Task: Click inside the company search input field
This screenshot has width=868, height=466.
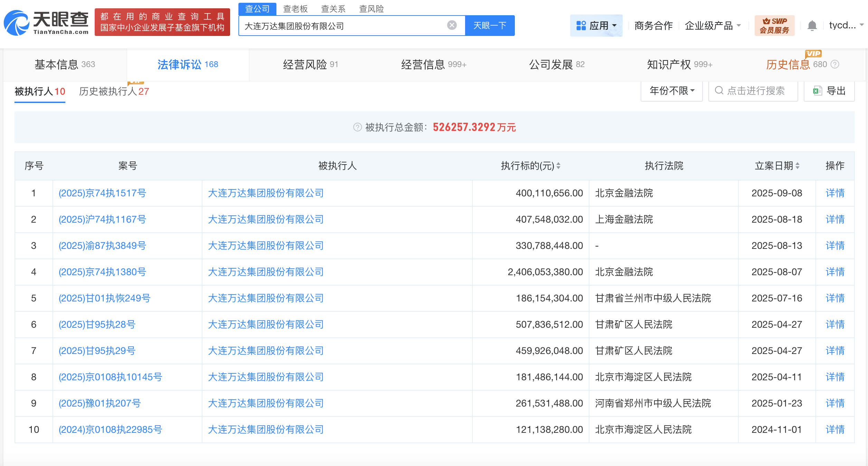Action: pos(346,25)
